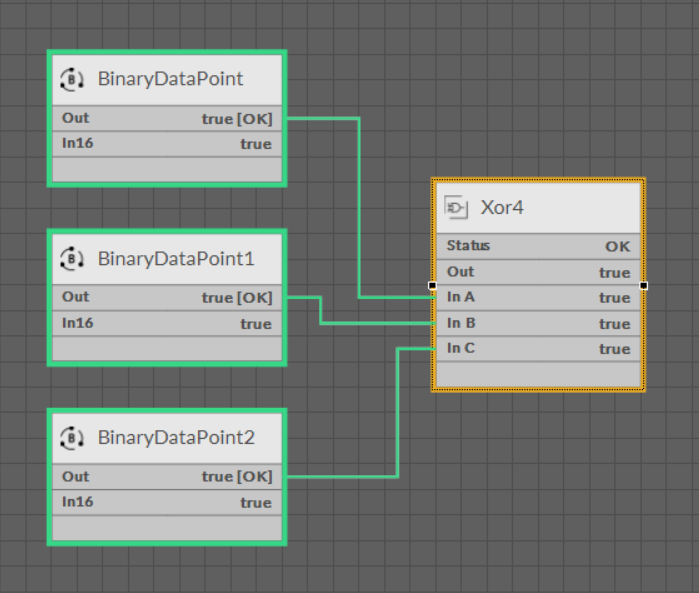699x593 pixels.
Task: Click the Status row on Xor4
Action: [x=538, y=246]
